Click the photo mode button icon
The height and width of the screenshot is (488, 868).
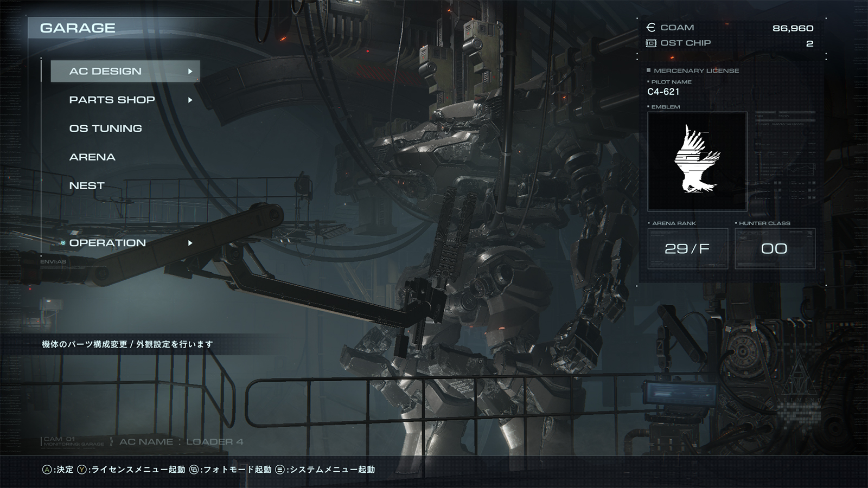[194, 470]
